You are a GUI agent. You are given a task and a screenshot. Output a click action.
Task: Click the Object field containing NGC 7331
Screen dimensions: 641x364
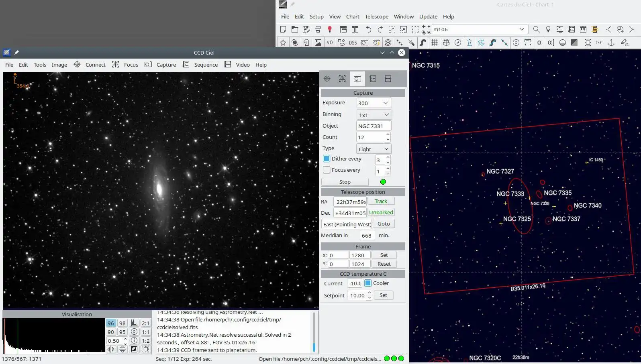click(x=374, y=126)
